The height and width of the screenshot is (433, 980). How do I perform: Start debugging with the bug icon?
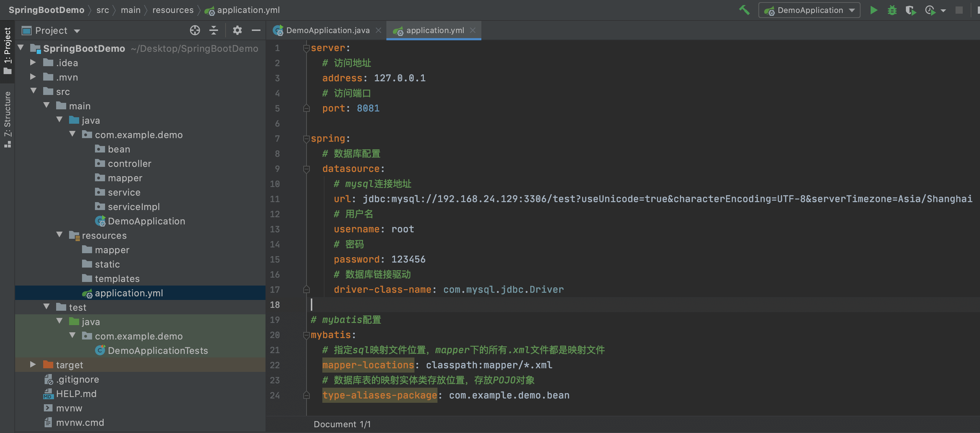892,10
